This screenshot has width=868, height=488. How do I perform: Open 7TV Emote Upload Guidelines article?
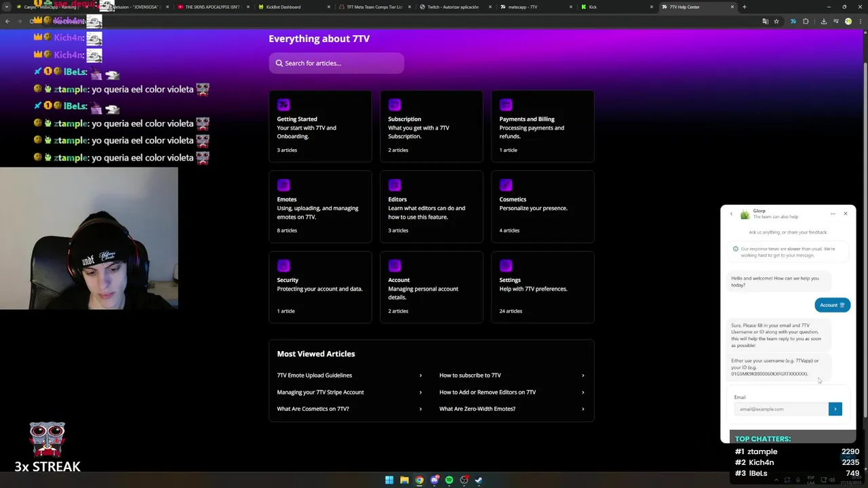pyautogui.click(x=315, y=375)
